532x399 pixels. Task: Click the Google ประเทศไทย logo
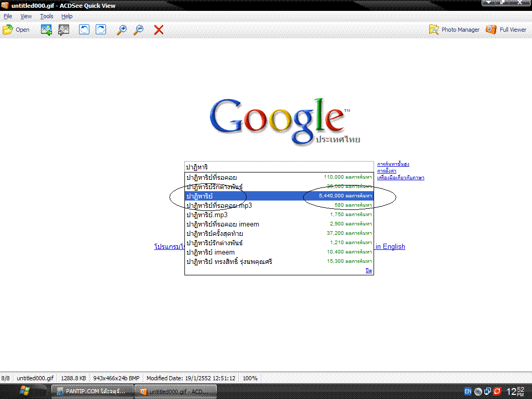(x=284, y=122)
